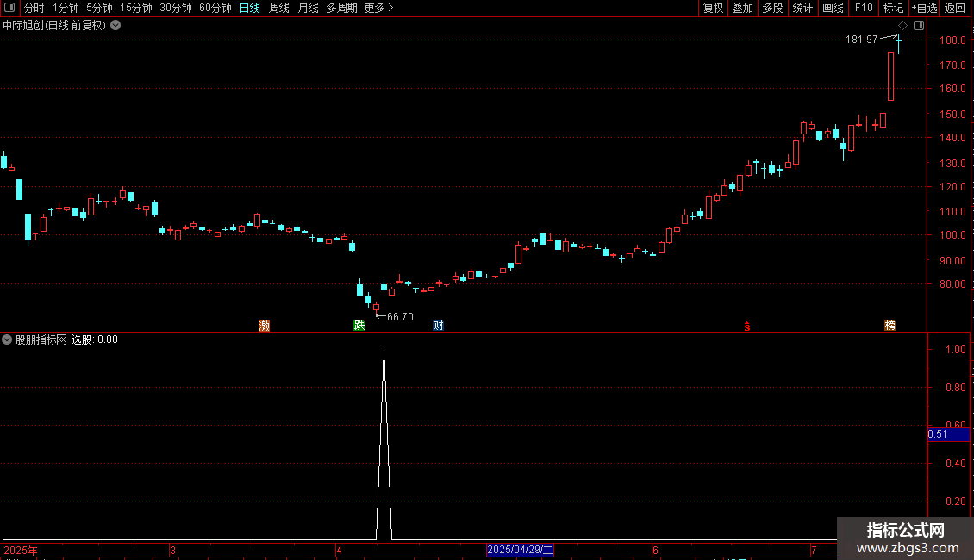Viewport: 974px width, 560px height.
Task: Expand the 更多 periods menu
Action: [x=378, y=8]
